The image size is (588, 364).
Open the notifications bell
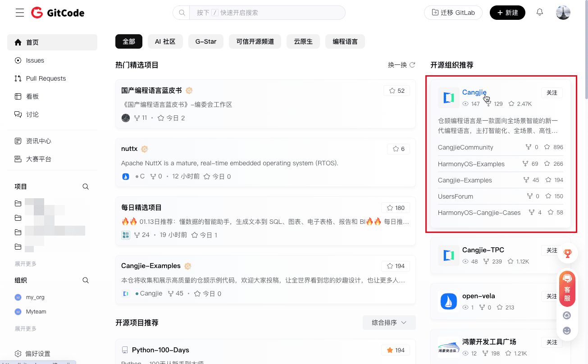pyautogui.click(x=539, y=13)
